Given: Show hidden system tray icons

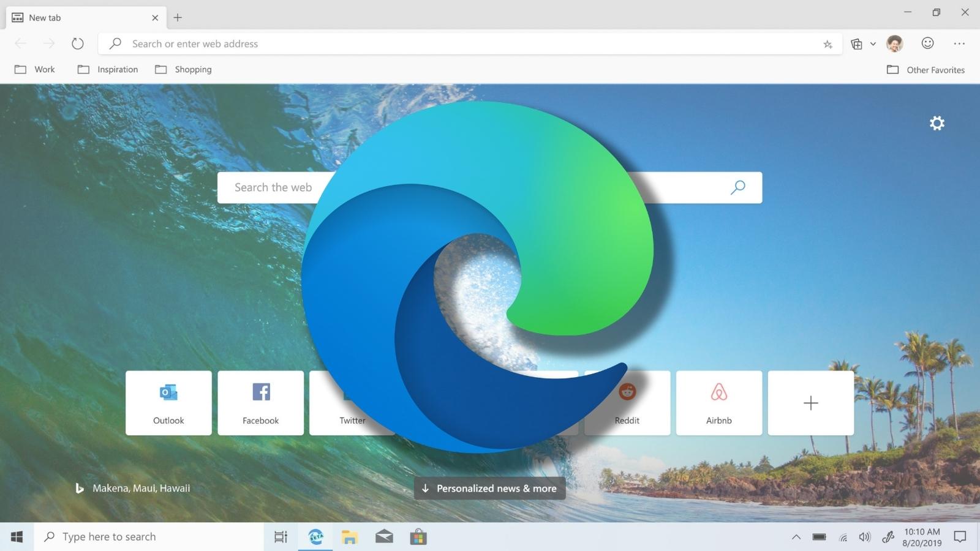Looking at the screenshot, I should 796,537.
